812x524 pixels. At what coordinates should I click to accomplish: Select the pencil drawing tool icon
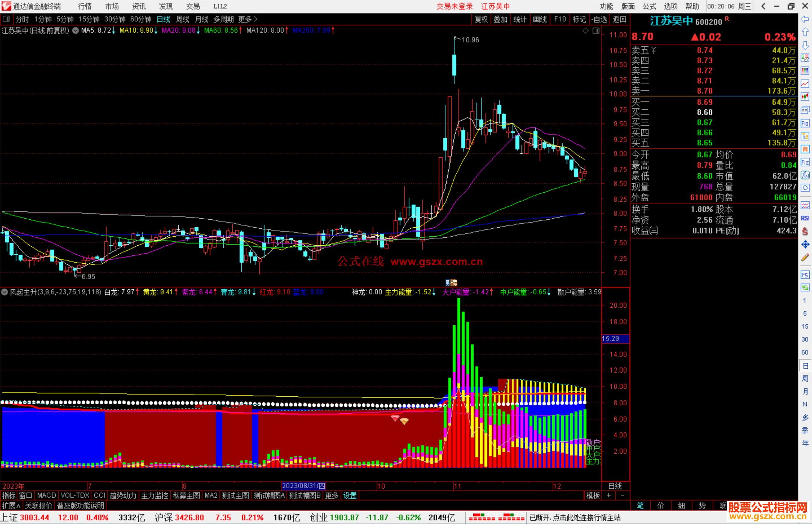click(x=805, y=258)
